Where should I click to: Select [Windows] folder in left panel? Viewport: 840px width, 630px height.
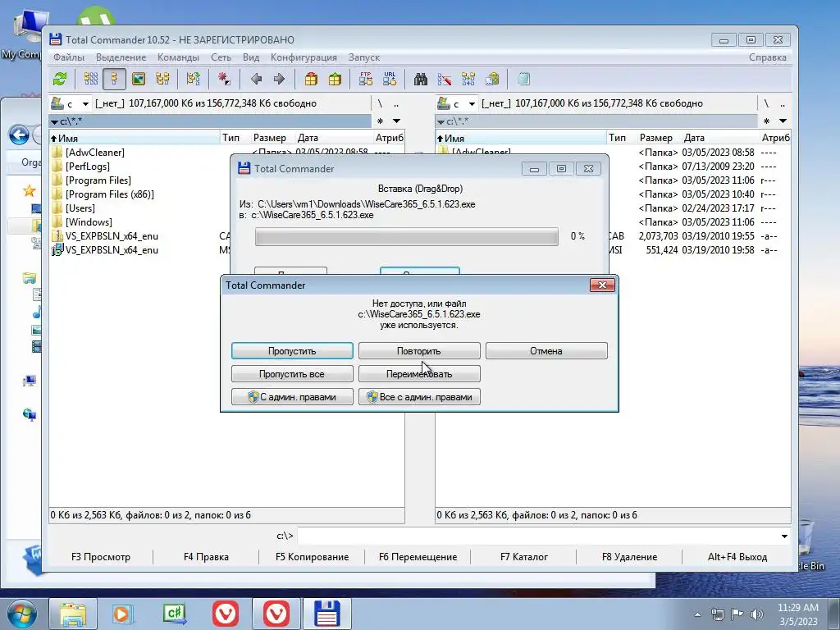click(x=89, y=222)
